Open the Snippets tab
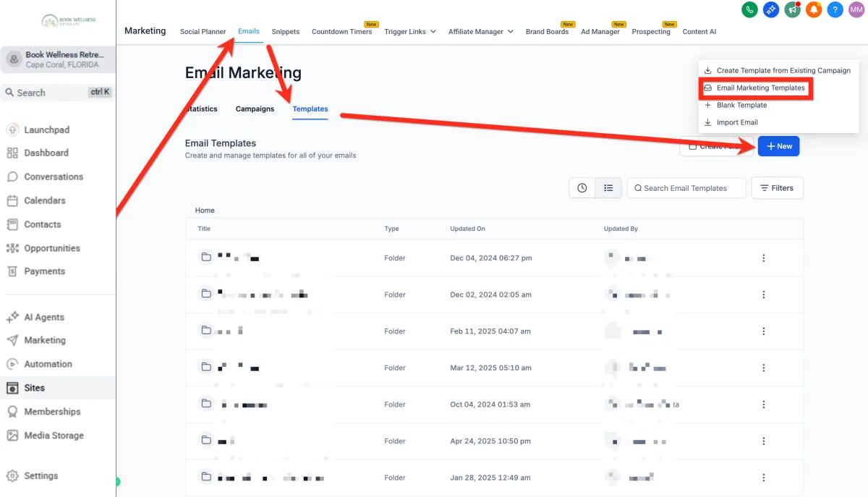The image size is (868, 497). click(x=286, y=32)
